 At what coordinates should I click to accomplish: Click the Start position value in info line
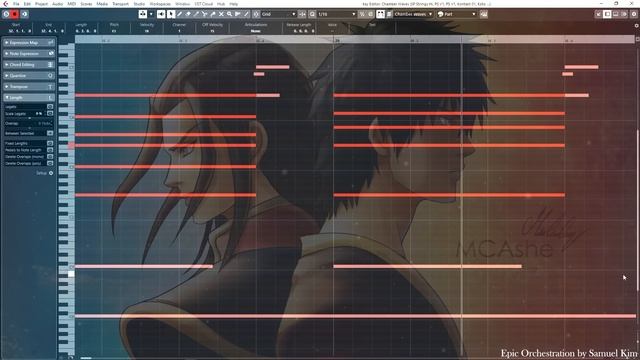[x=20, y=31]
